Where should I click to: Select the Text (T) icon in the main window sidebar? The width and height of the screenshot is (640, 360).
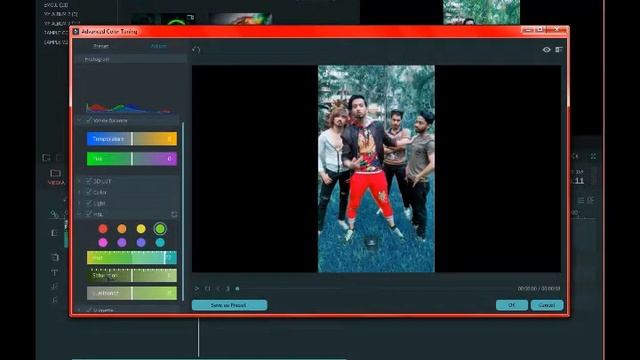pyautogui.click(x=54, y=273)
